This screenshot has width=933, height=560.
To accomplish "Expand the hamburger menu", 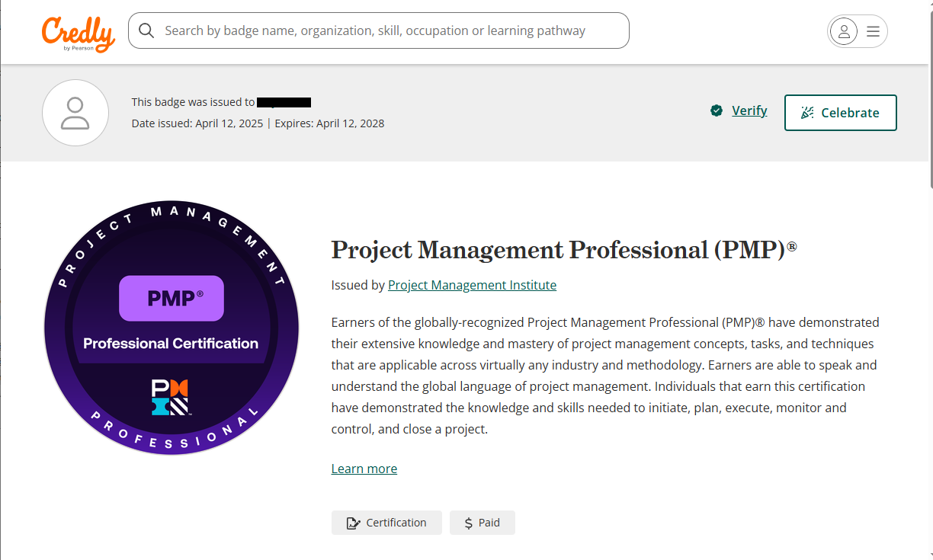I will 873,31.
